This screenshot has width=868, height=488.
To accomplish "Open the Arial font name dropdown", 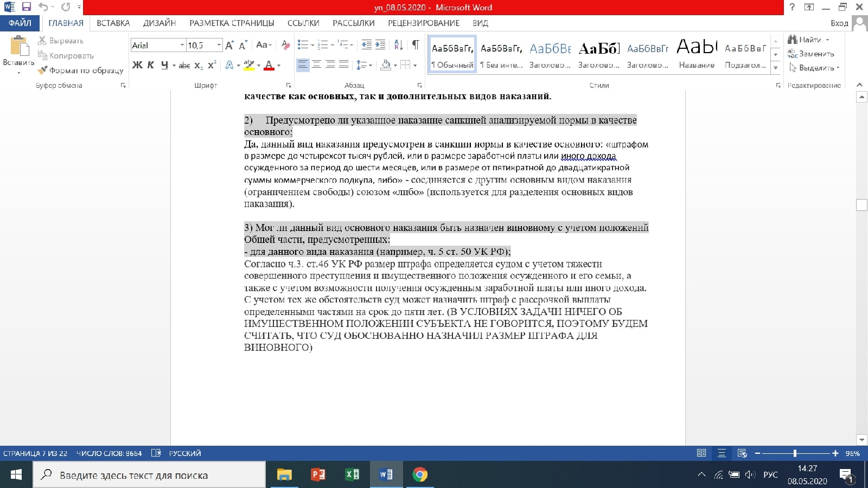I will pos(182,45).
